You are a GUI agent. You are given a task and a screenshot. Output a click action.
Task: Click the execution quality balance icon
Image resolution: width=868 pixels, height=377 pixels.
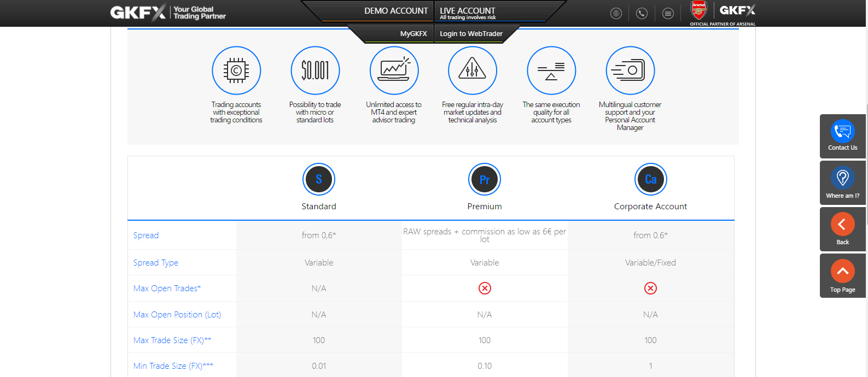551,70
